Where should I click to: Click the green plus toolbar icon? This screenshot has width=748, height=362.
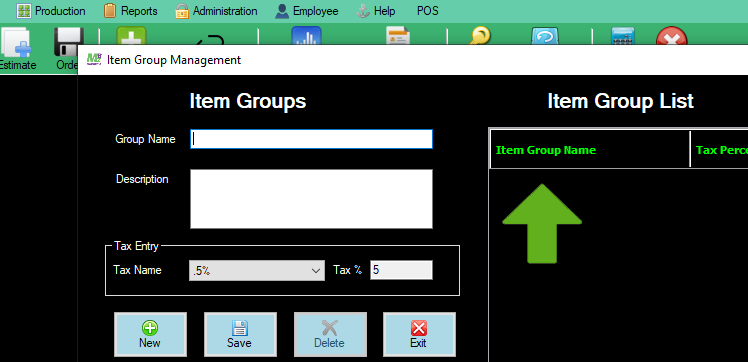[131, 36]
